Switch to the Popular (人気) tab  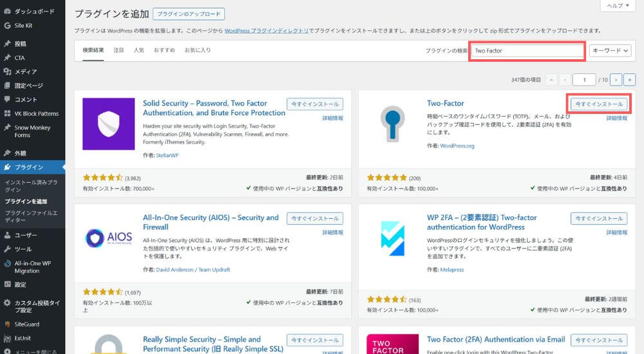tap(139, 50)
